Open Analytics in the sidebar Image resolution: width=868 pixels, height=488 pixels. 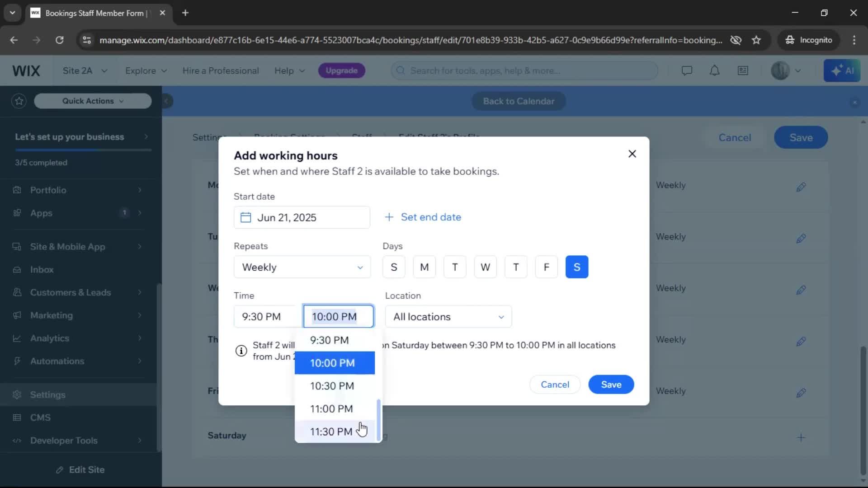[78, 338]
